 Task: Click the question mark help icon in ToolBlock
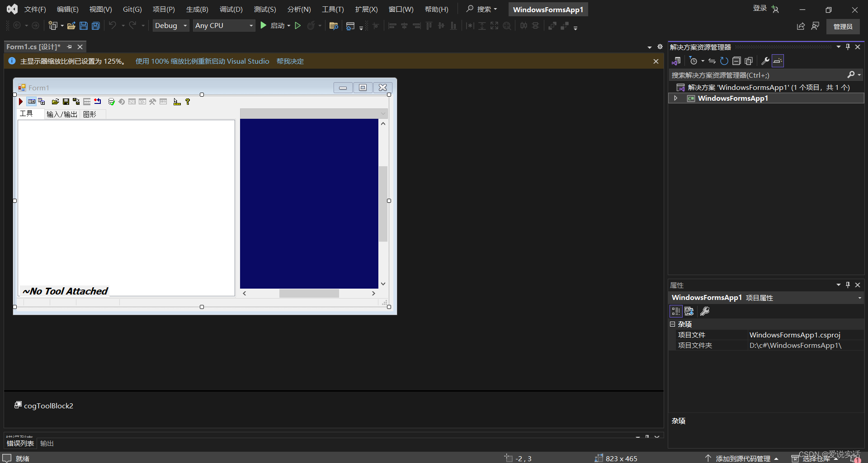click(188, 101)
